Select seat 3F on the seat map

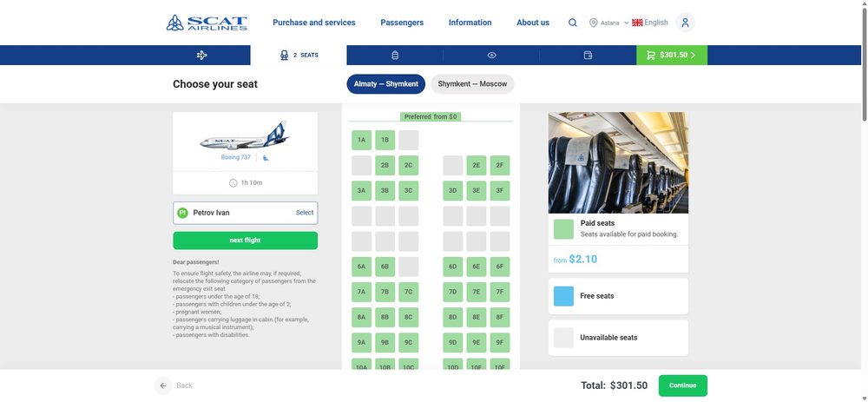point(500,190)
